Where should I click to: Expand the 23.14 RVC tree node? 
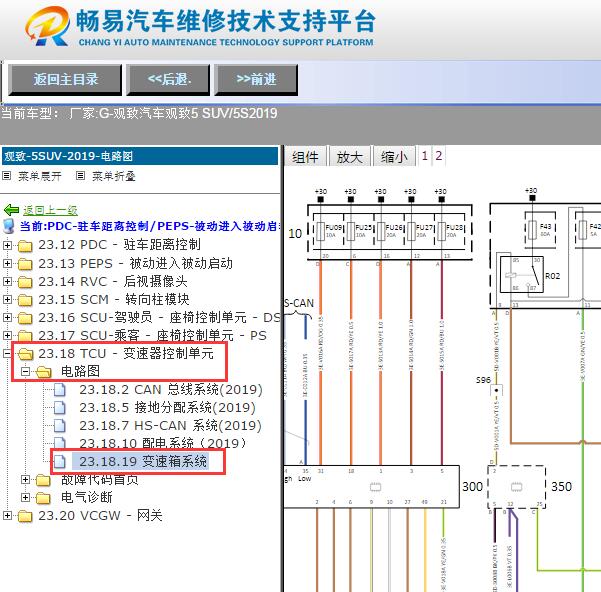pyautogui.click(x=7, y=282)
